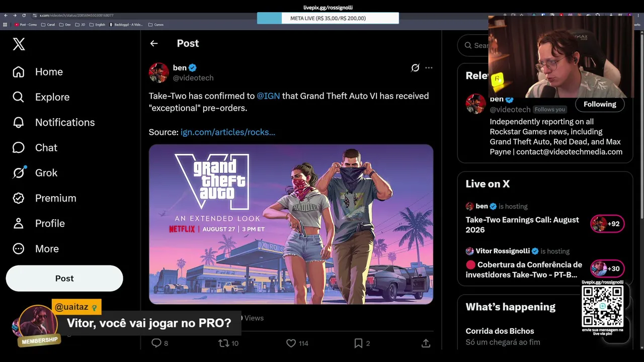The width and height of the screenshot is (644, 362).
Task: Open ben's avatar in the Relevant people panel
Action: click(x=475, y=104)
